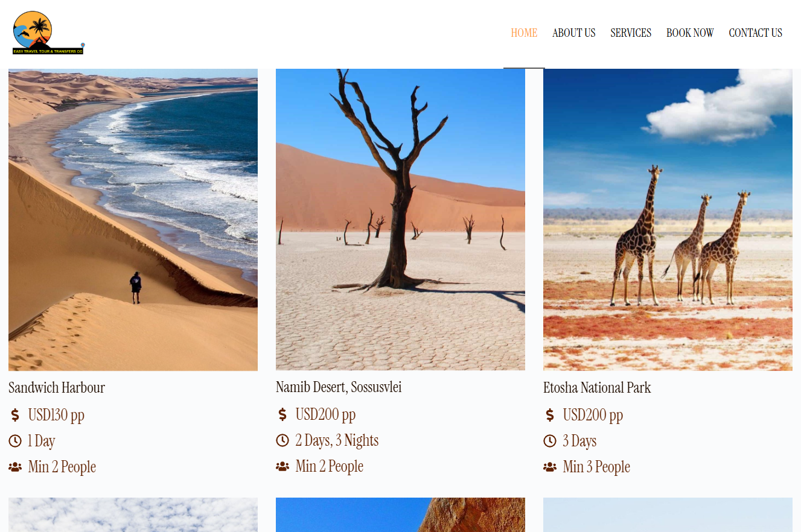Select Book Now in navigation

point(690,33)
